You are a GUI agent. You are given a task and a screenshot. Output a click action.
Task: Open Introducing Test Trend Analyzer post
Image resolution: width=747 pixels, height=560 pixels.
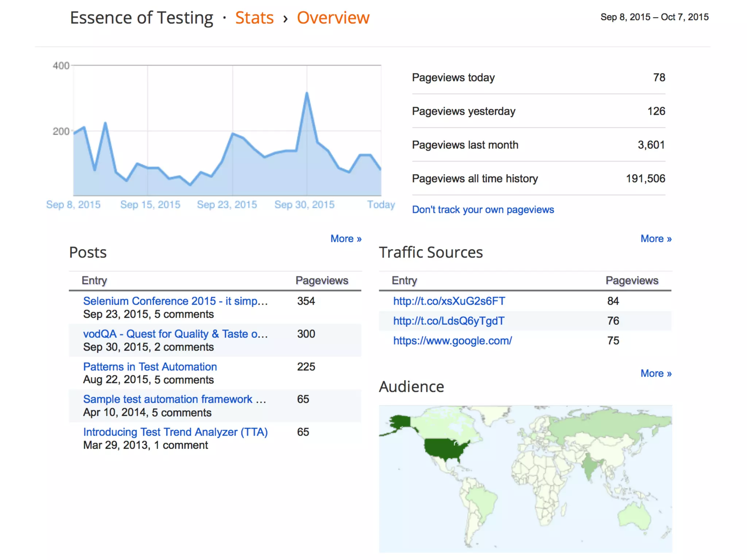point(175,432)
